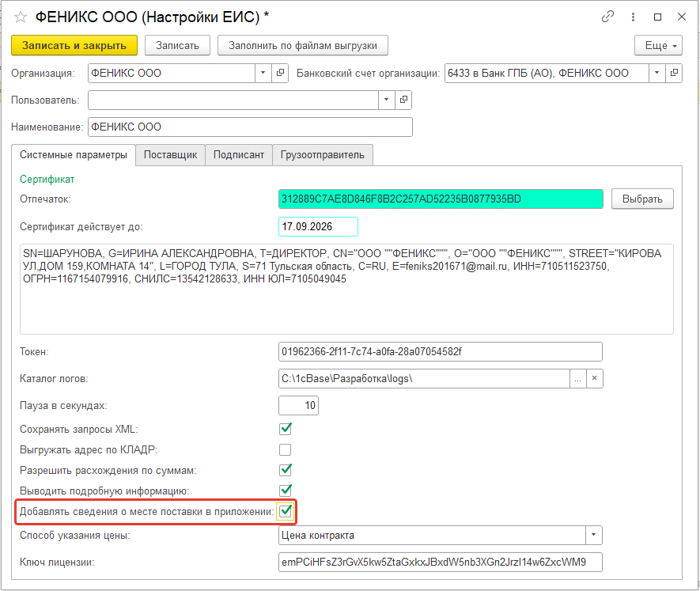Click Выбрать to choose a certificate
The width and height of the screenshot is (700, 591).
tap(642, 199)
